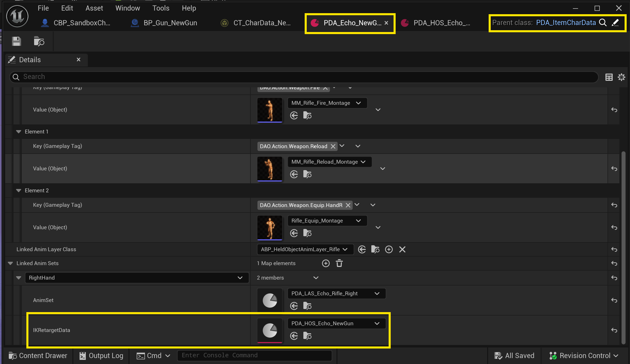Open the MM_Rifle_Reload_Montage asset dropdown
630x364 pixels.
click(329, 162)
